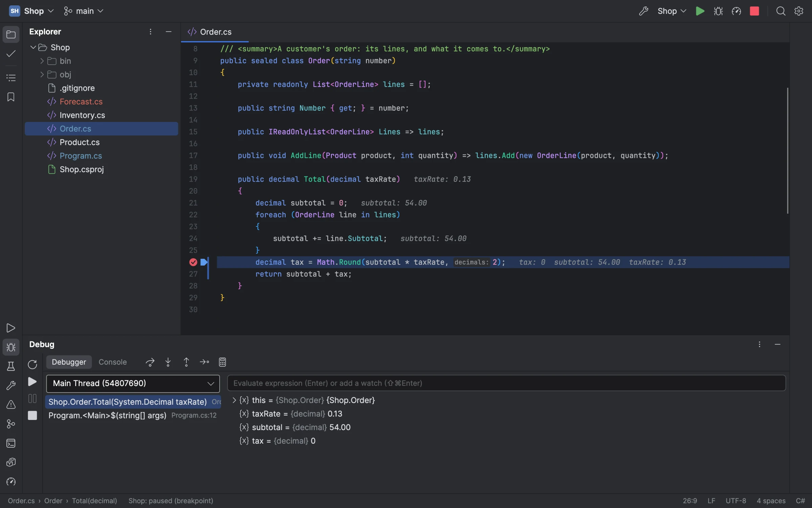Open the Shop project dropdown

click(32, 11)
